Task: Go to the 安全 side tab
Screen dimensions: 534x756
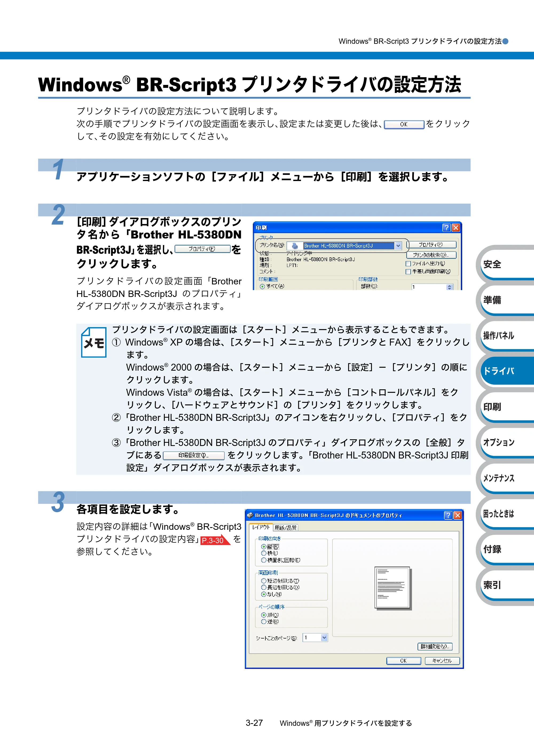Action: tap(507, 264)
